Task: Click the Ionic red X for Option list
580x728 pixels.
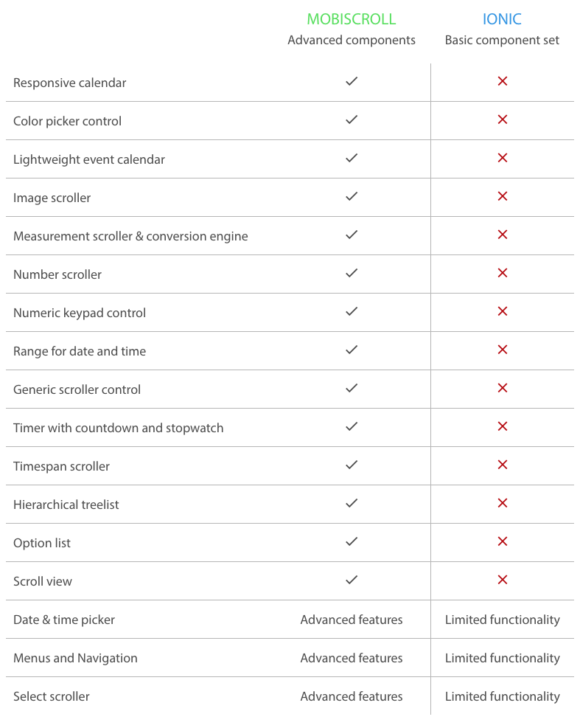Action: click(503, 541)
